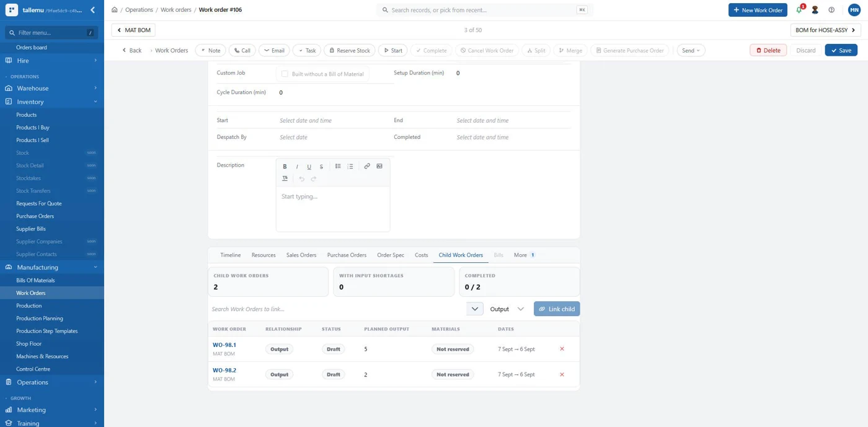The image size is (868, 427).
Task: Click Generate Purchase Order
Action: [x=630, y=50]
